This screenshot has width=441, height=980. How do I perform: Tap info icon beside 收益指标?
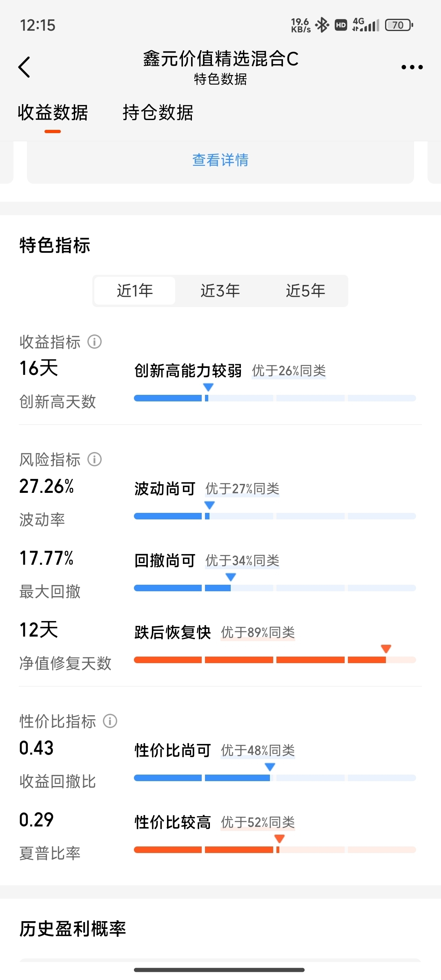[x=94, y=341]
